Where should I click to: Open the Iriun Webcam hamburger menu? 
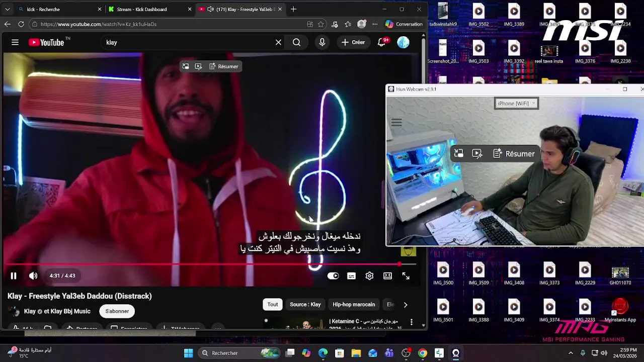coord(396,123)
